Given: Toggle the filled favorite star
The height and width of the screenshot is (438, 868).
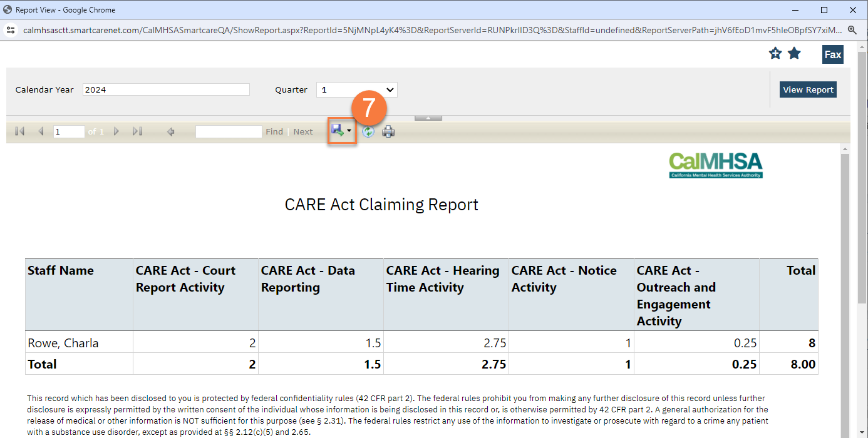Looking at the screenshot, I should [794, 53].
